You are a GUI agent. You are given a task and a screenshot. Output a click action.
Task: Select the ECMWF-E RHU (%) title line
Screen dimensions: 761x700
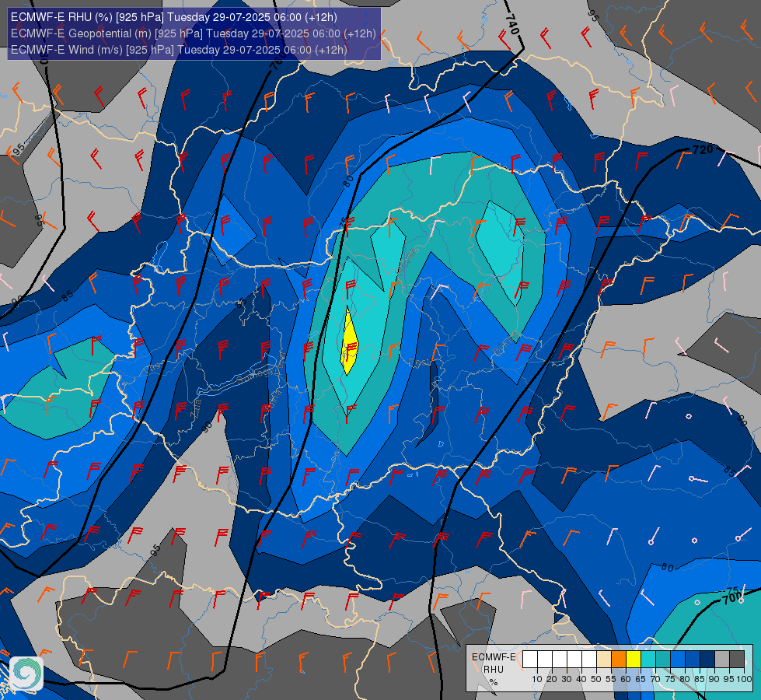click(x=174, y=17)
